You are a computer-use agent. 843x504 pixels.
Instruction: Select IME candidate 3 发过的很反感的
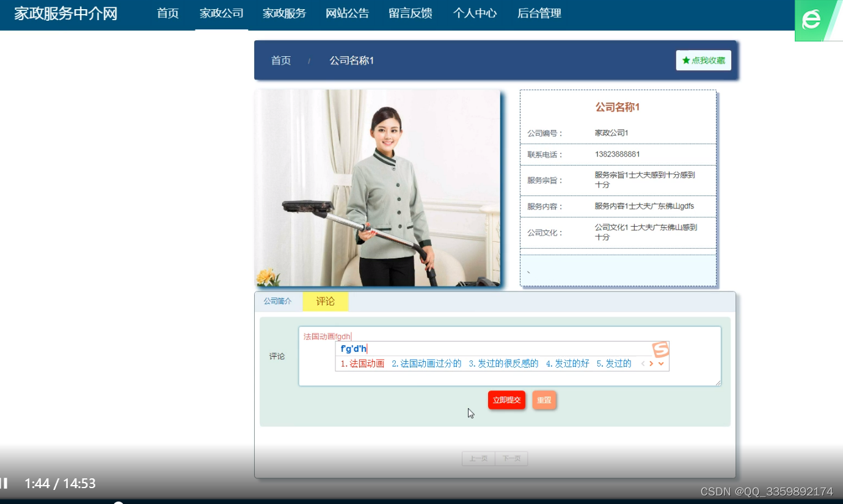[503, 363]
